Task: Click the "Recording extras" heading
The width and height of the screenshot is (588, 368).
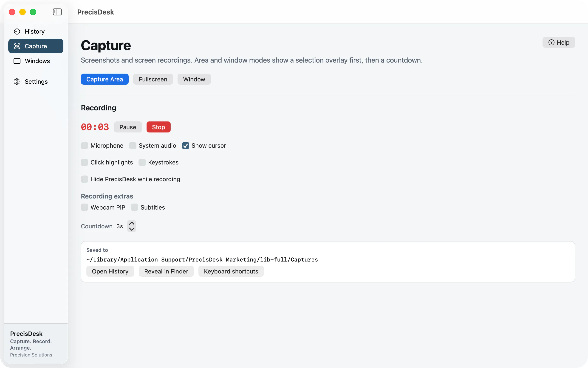Action: click(107, 196)
